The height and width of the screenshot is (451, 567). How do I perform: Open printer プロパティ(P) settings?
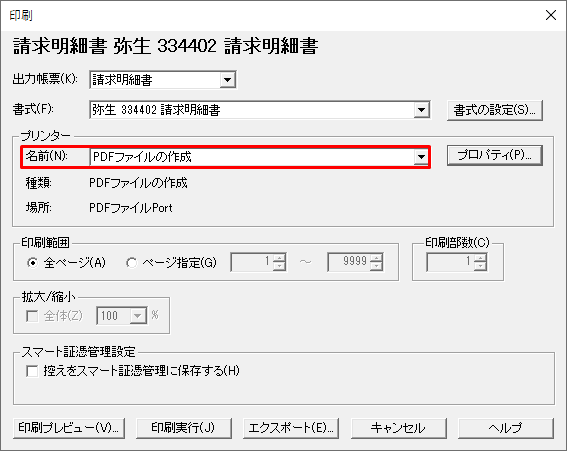click(x=495, y=156)
